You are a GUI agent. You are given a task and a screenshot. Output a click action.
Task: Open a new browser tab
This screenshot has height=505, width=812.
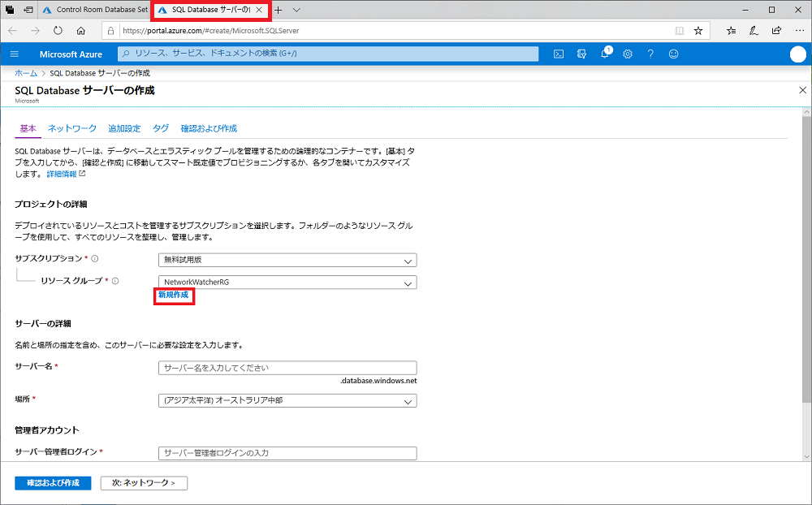[x=278, y=10]
